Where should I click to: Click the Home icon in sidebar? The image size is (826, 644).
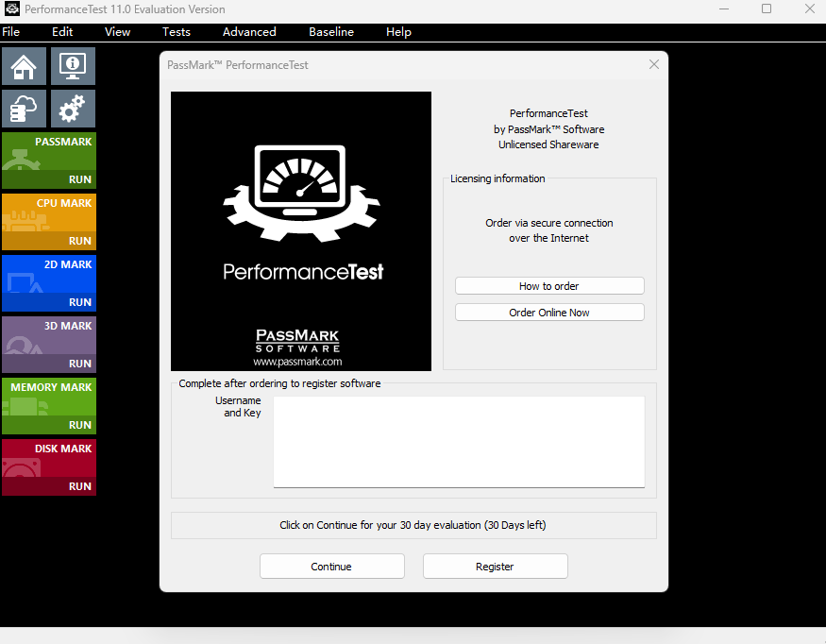tap(24, 67)
